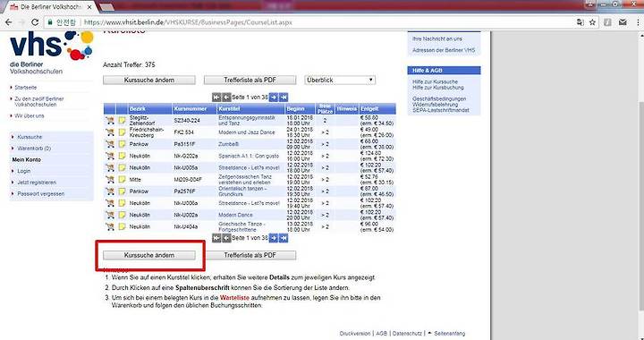Open Wir über uns in left menu
The width and height of the screenshot is (644, 340).
pyautogui.click(x=30, y=115)
